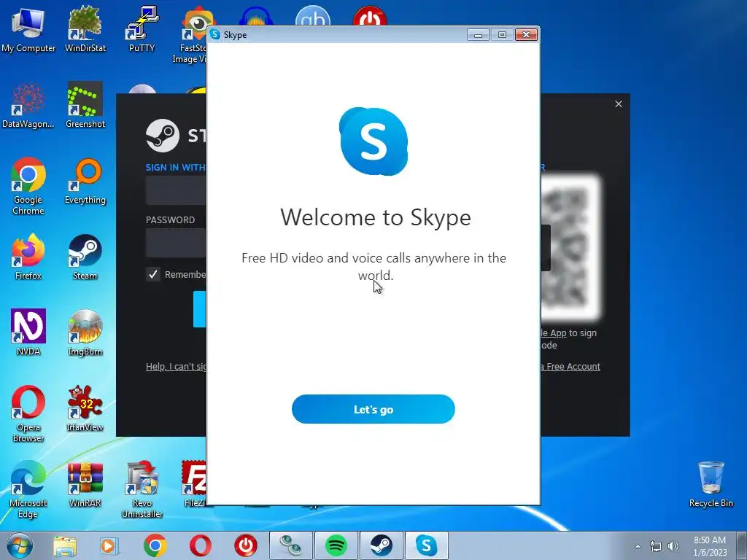Open Windows Explorer from taskbar
Viewport: 747px width, 560px height.
(x=65, y=545)
